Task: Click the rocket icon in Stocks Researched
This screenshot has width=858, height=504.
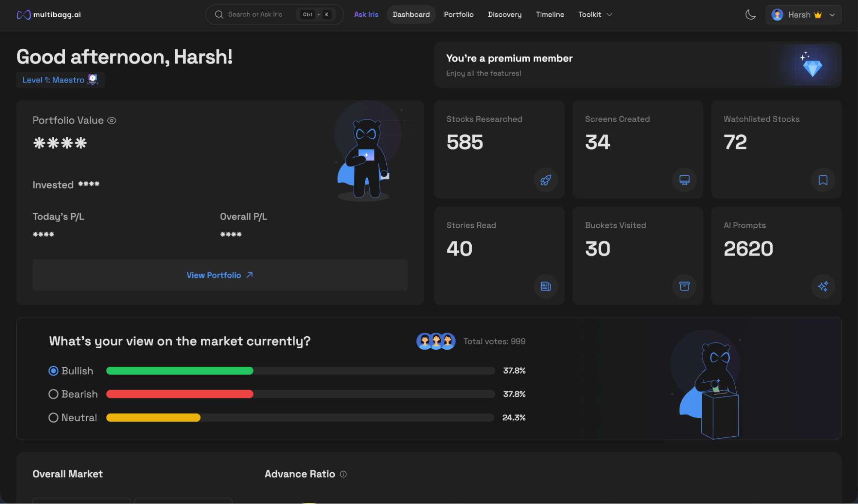Action: (546, 180)
